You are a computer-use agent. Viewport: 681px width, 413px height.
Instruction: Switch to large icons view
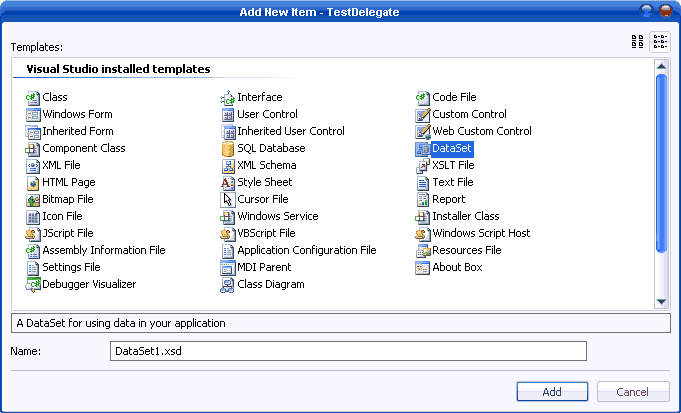pyautogui.click(x=637, y=42)
